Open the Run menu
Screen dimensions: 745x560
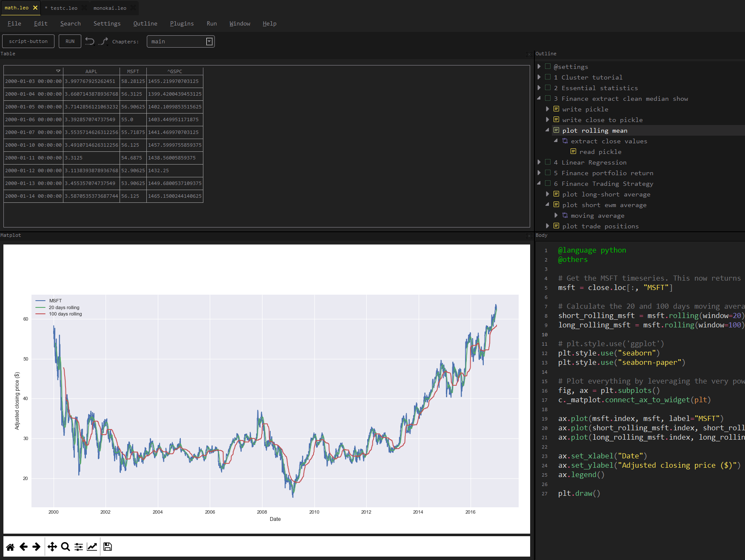click(x=212, y=23)
